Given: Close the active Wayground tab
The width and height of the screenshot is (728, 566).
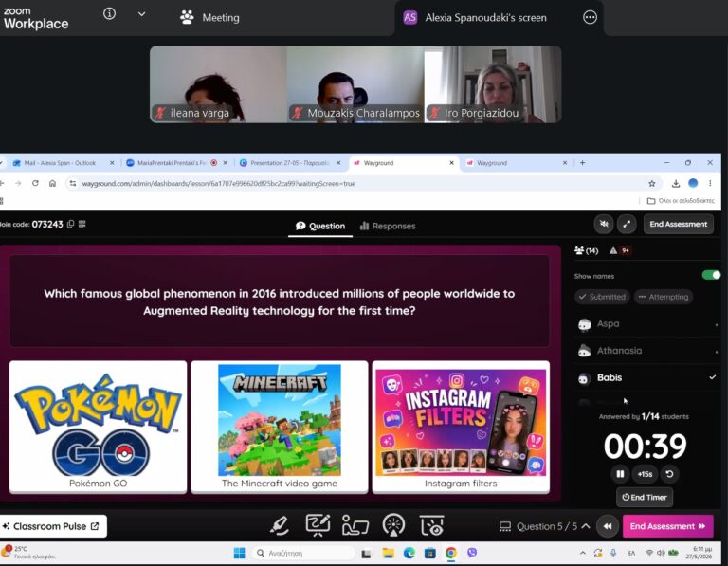Looking at the screenshot, I should pos(451,163).
